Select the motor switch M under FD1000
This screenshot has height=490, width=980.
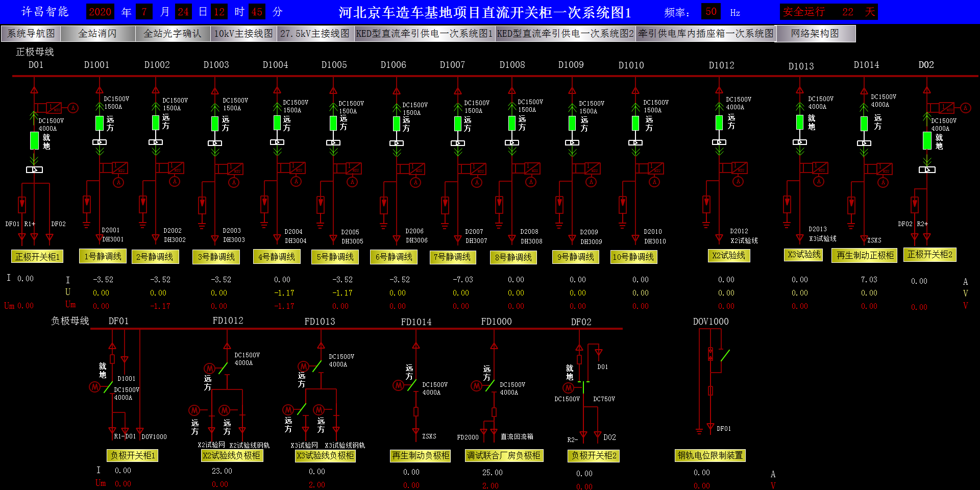tap(476, 386)
